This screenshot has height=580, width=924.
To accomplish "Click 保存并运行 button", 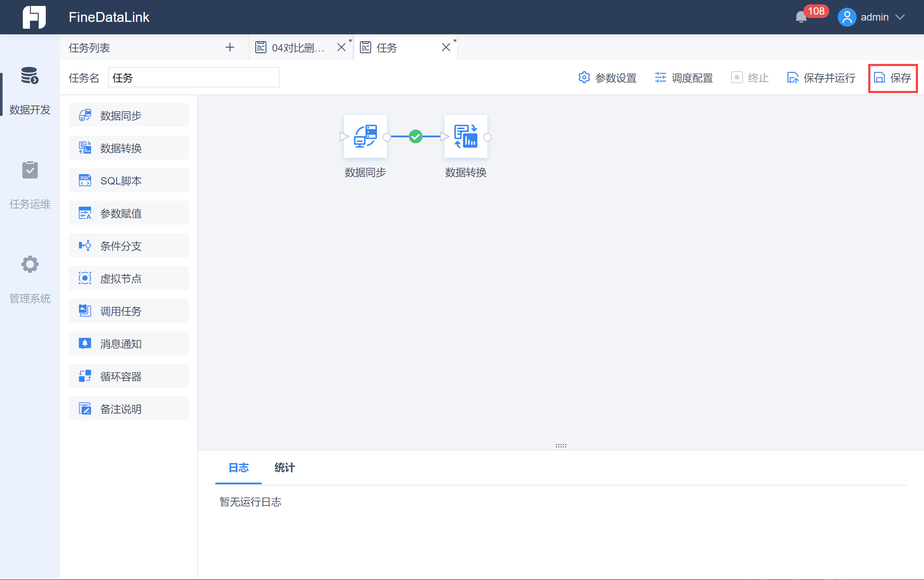I will pyautogui.click(x=821, y=78).
